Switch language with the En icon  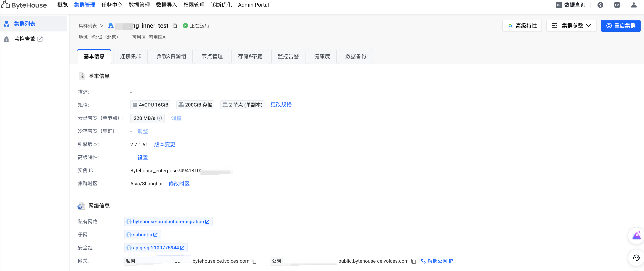tap(617, 5)
